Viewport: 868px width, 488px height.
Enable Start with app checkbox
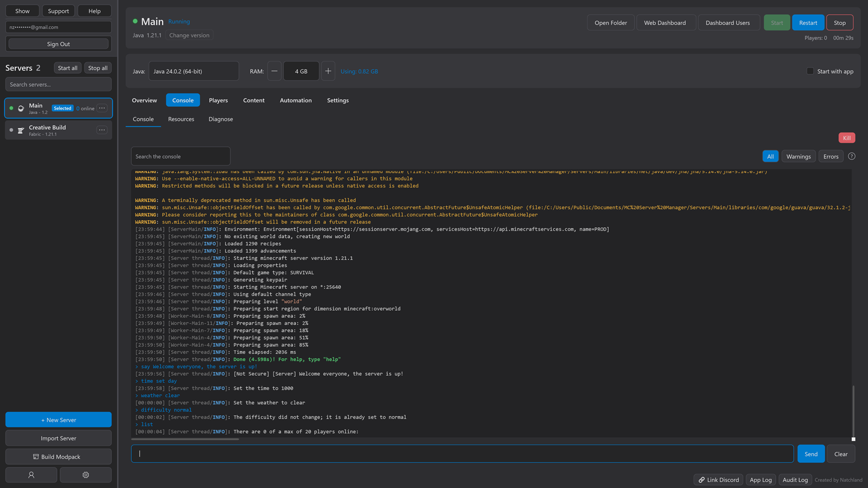[810, 71]
